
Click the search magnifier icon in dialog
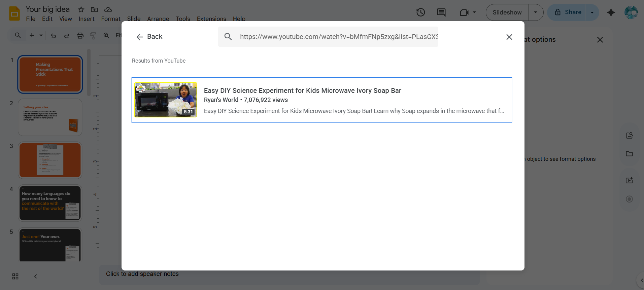pyautogui.click(x=228, y=37)
